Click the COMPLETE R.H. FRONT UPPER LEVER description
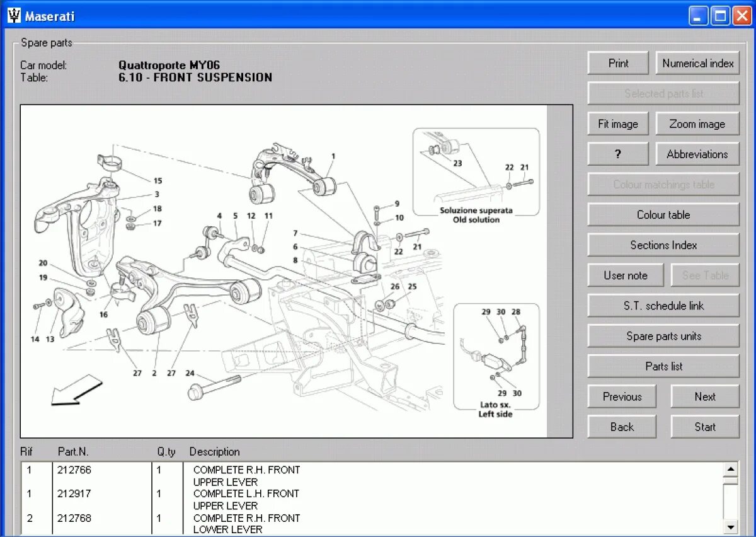Screen dimensions: 756x537 pos(247,476)
